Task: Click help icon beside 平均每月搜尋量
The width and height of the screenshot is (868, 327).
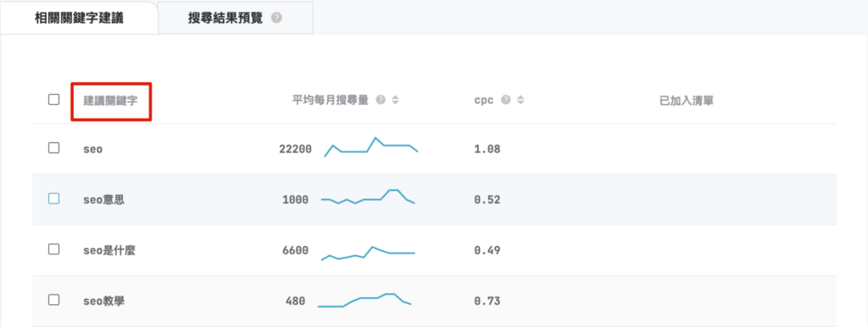Action: [x=381, y=100]
